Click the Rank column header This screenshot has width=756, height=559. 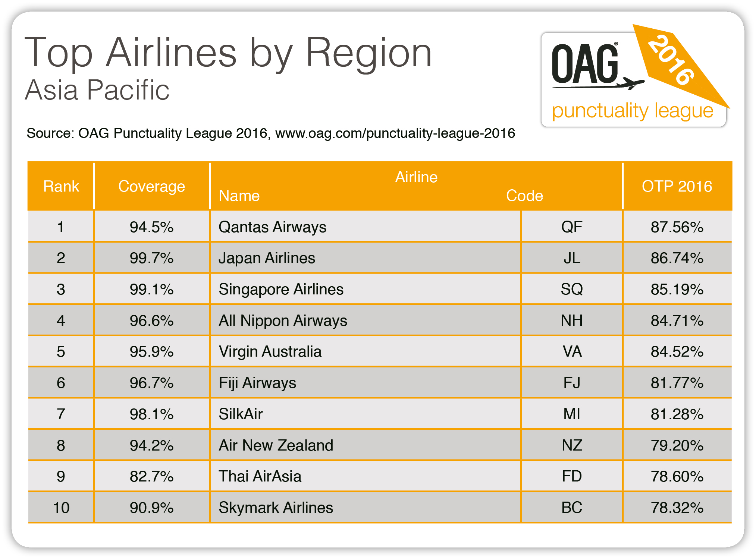61,186
